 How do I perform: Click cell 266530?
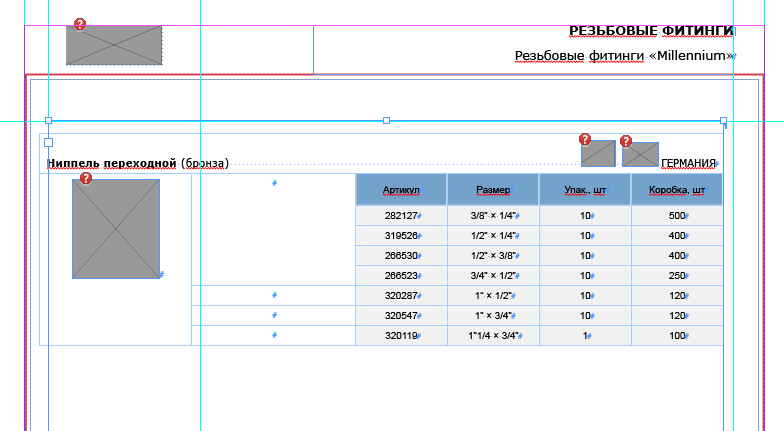(x=401, y=256)
